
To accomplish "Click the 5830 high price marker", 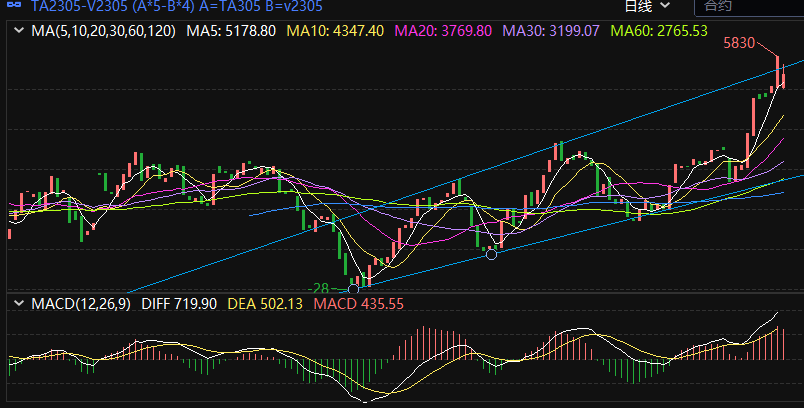I will (x=739, y=43).
